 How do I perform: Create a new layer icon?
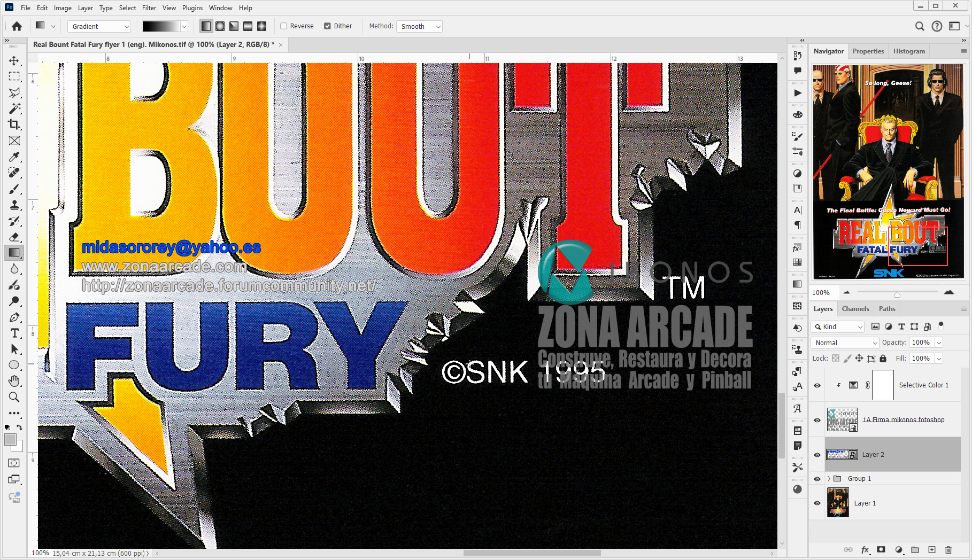[932, 549]
